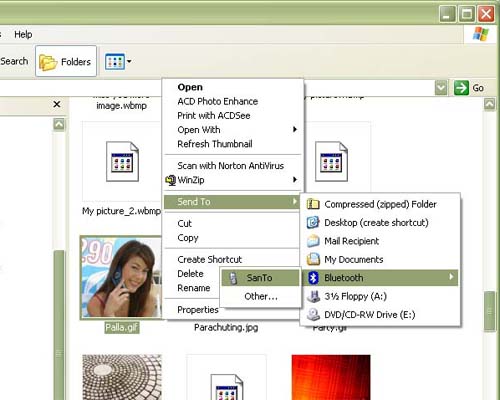This screenshot has height=400, width=500.
Task: Expand the WinZip submenu arrow
Action: (x=295, y=180)
